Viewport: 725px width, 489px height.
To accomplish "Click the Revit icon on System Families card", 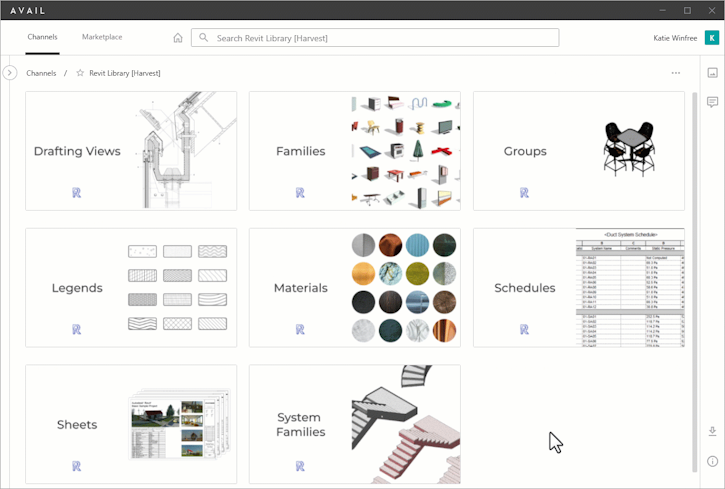I will (x=301, y=466).
